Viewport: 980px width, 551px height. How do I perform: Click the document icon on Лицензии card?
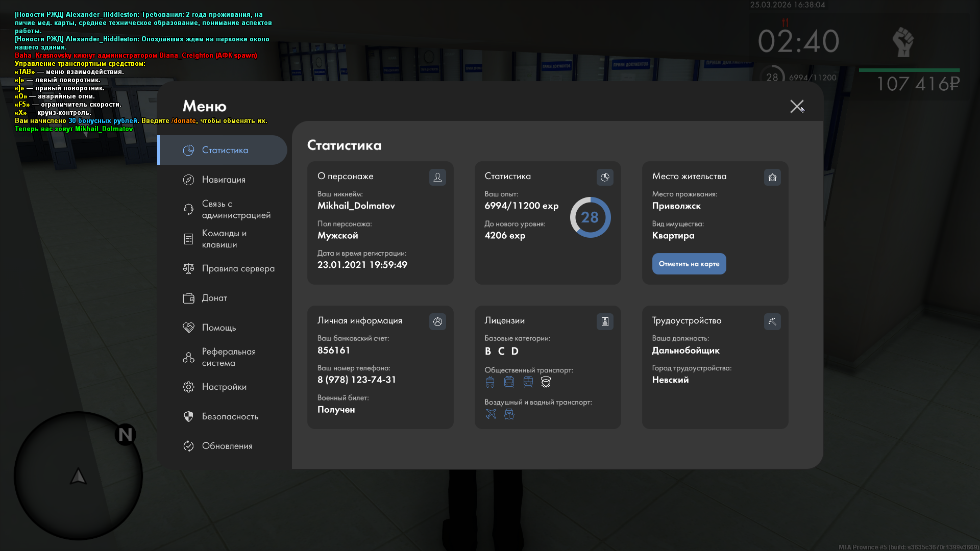coord(605,321)
